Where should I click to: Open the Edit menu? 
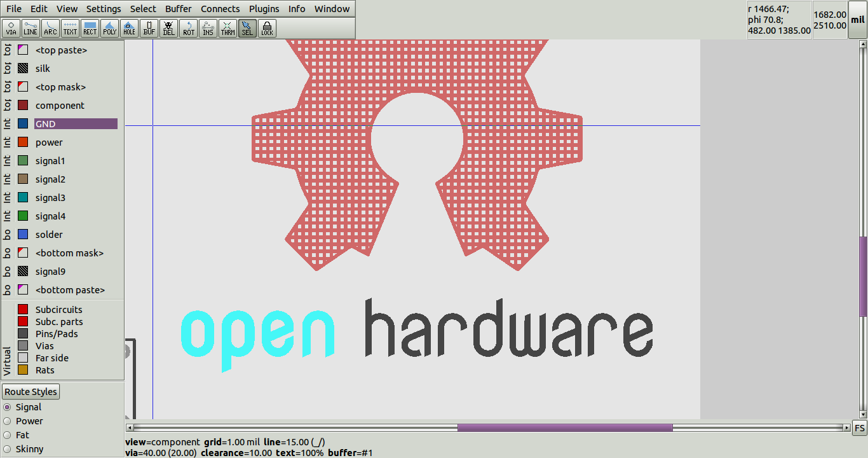tap(39, 9)
